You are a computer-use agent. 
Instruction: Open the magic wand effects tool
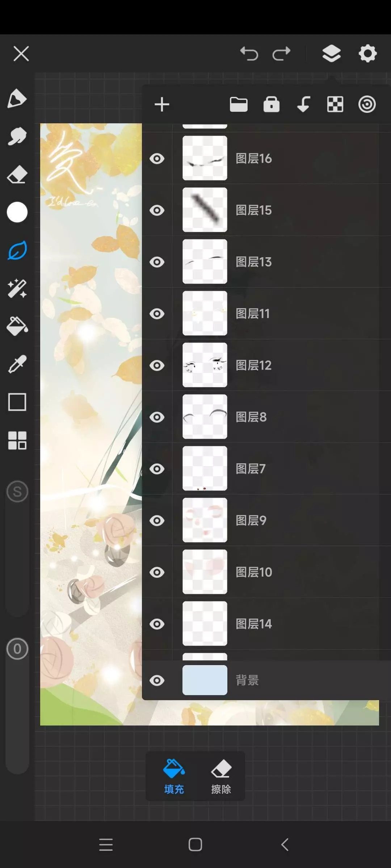17,289
